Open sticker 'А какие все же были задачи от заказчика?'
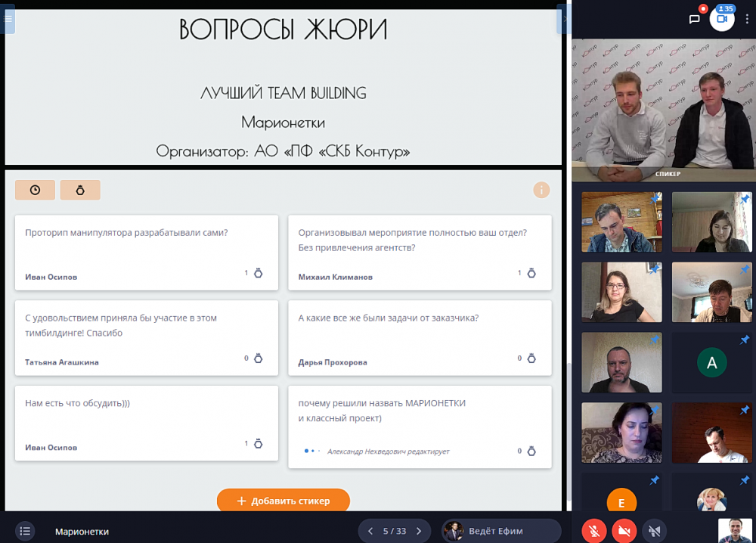Viewport: 756px width, 543px height. click(x=420, y=337)
